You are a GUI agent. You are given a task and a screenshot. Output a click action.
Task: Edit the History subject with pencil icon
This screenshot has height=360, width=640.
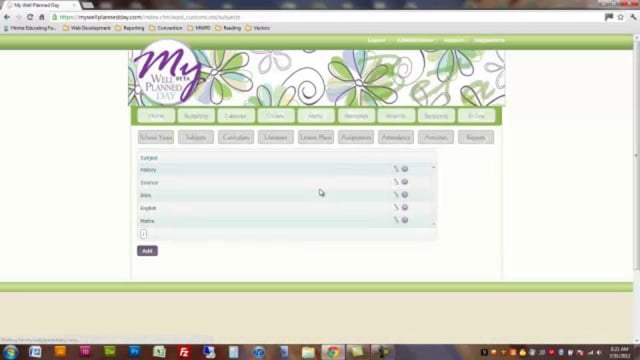coord(396,169)
